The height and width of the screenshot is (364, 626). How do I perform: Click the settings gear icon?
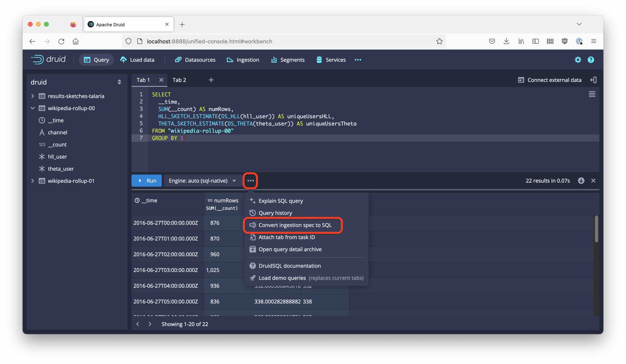point(578,60)
